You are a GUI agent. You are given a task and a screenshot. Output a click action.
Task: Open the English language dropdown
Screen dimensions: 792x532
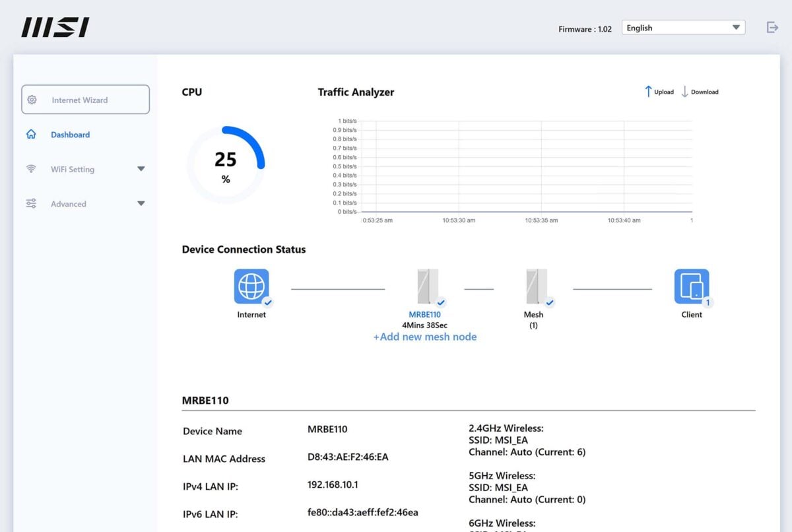pyautogui.click(x=683, y=27)
